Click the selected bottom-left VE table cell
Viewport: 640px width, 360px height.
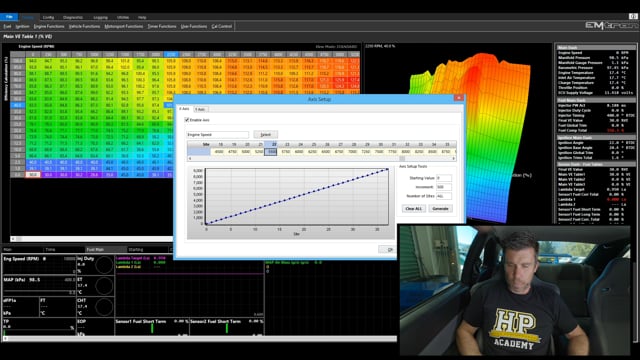pyautogui.click(x=33, y=175)
